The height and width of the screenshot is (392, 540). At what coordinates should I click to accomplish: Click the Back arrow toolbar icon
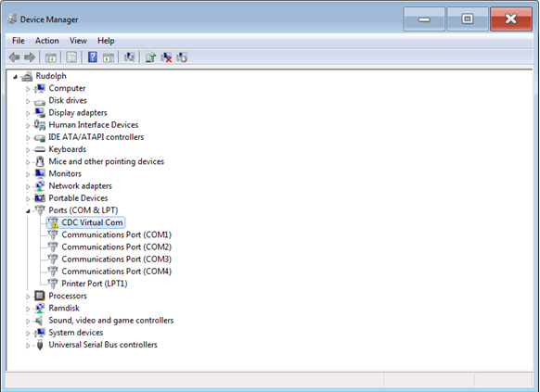pyautogui.click(x=14, y=57)
